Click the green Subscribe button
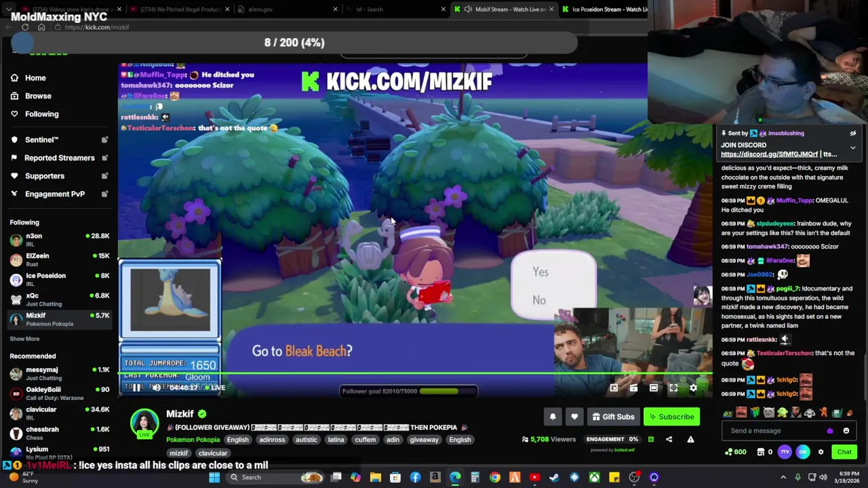Viewport: 868px width, 488px height. [671, 417]
